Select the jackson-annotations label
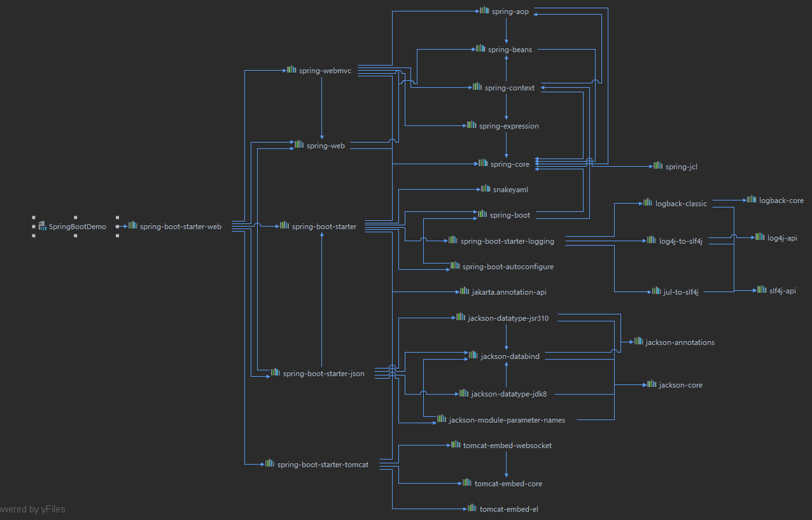Image resolution: width=812 pixels, height=520 pixels. pyautogui.click(x=680, y=342)
